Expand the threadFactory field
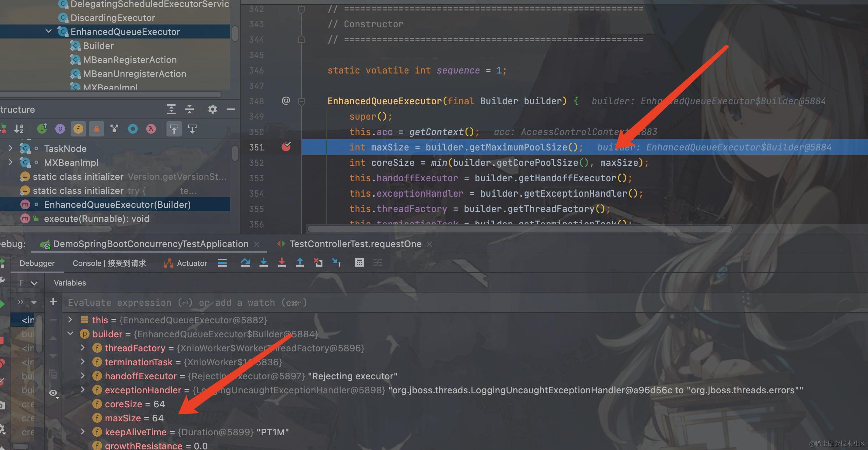868x450 pixels. (x=83, y=347)
